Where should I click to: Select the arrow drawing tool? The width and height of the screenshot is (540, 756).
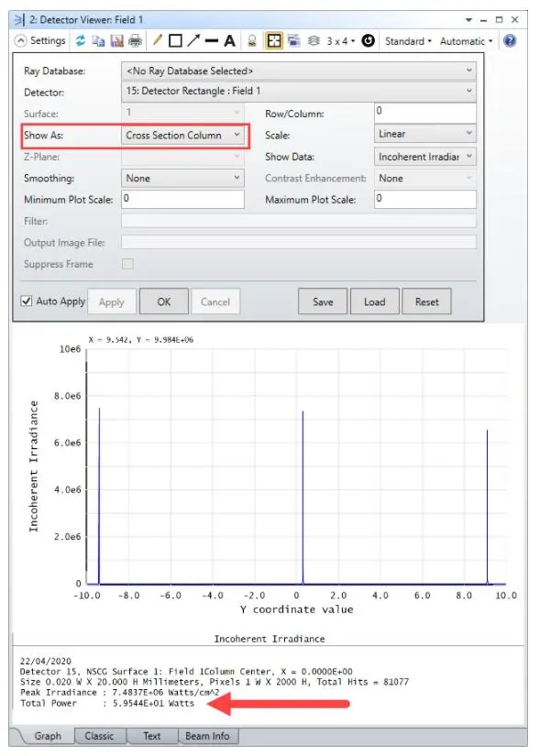click(x=193, y=41)
